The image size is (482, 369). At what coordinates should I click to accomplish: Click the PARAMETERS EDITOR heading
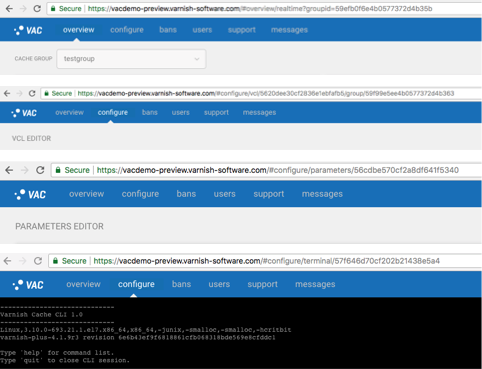[x=59, y=226]
